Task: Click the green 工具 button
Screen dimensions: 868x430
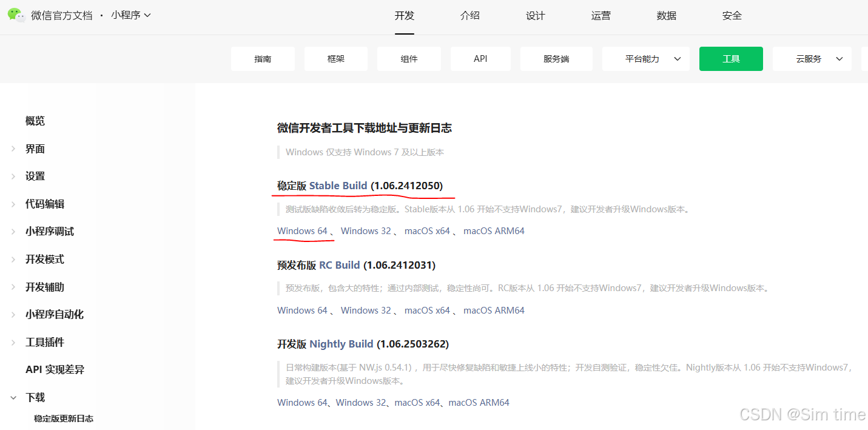Action: pos(731,59)
